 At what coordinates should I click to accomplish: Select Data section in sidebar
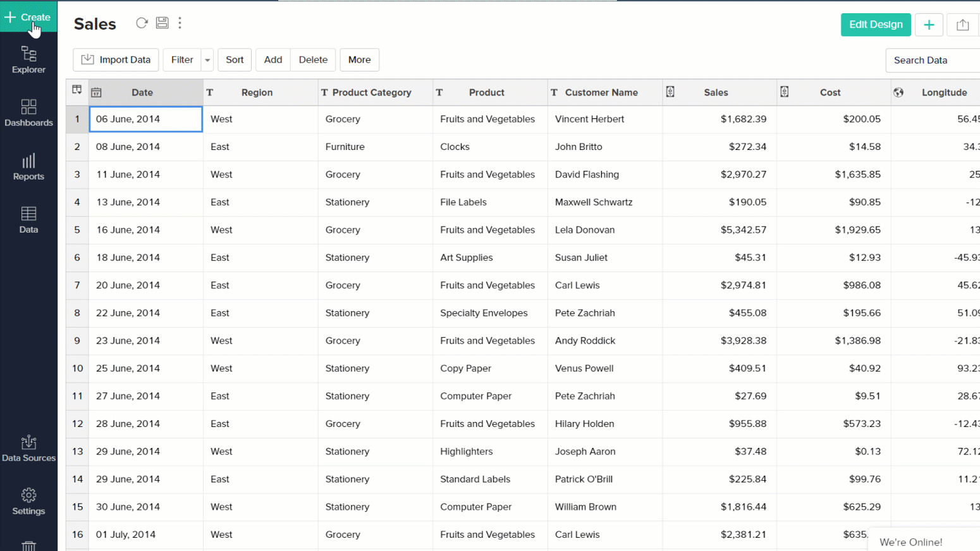[28, 220]
